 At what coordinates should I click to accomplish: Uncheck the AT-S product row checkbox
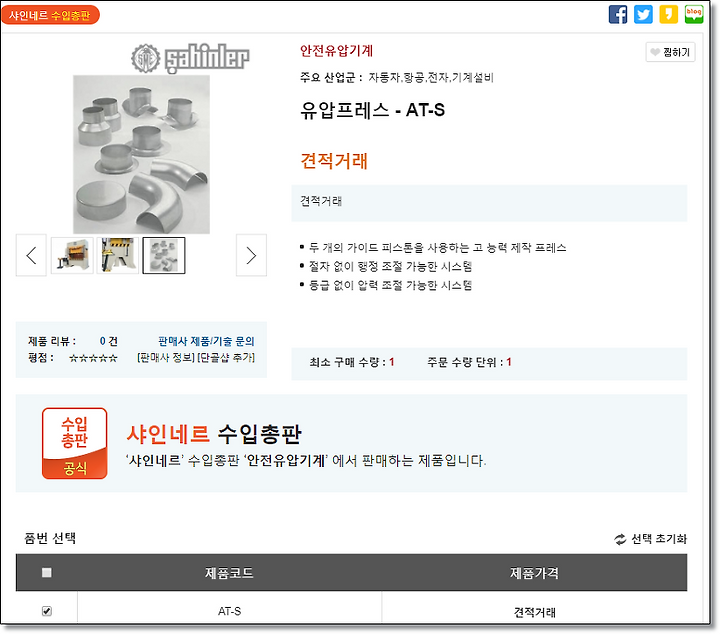click(x=46, y=611)
